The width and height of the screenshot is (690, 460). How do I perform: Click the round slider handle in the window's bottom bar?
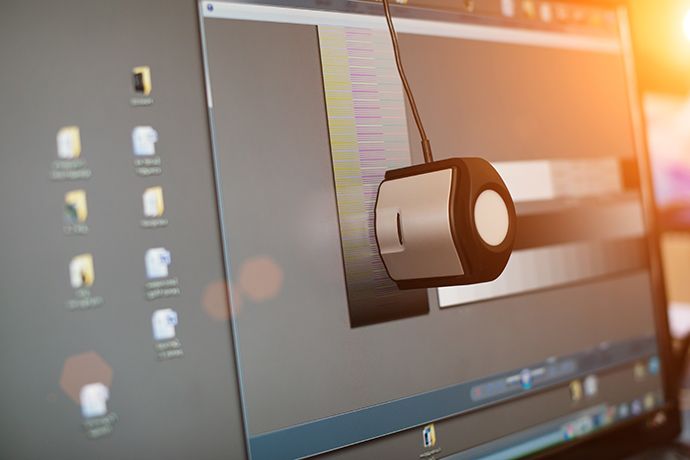click(x=526, y=378)
